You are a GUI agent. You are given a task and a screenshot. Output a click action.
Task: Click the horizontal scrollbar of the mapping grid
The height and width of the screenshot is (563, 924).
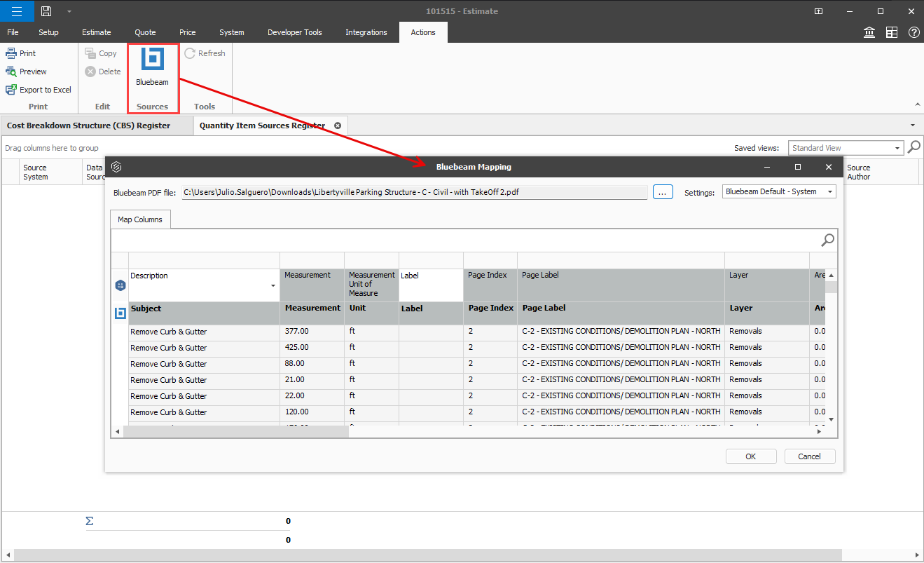(x=235, y=432)
